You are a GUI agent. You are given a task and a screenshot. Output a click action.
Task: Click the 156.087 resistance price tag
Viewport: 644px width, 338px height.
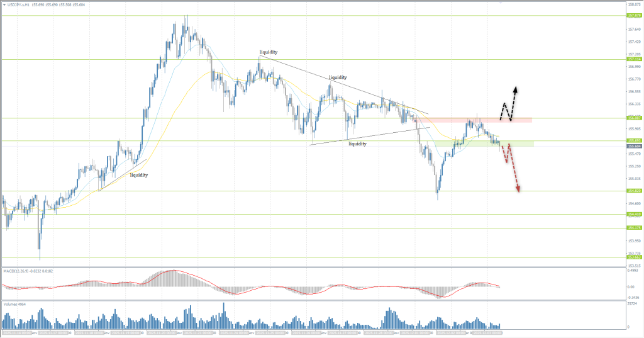(x=633, y=118)
